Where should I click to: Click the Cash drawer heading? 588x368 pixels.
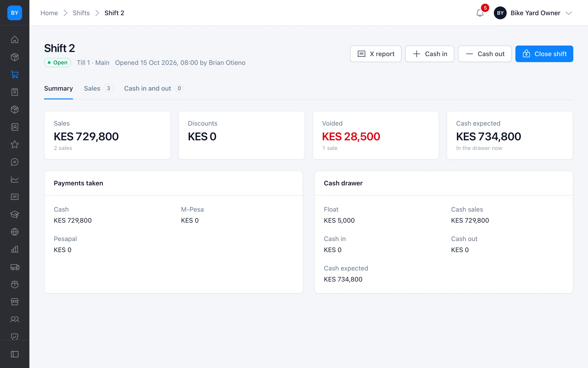tap(343, 183)
